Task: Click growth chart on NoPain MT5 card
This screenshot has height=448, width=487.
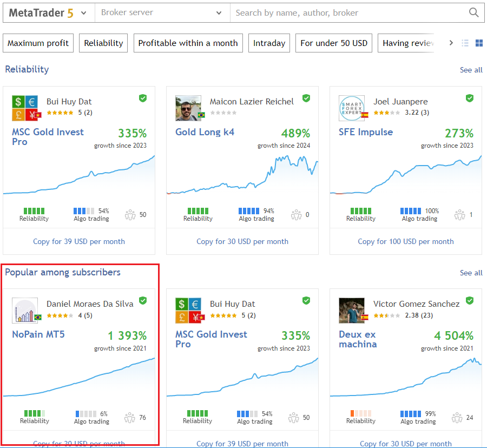Action: pos(79,378)
